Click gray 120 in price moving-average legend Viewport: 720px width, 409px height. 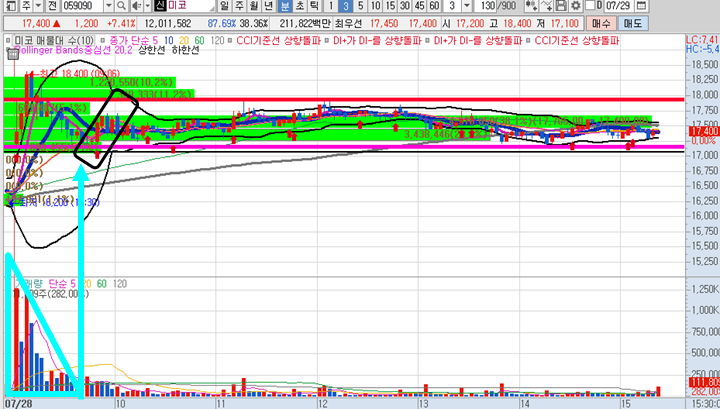218,41
